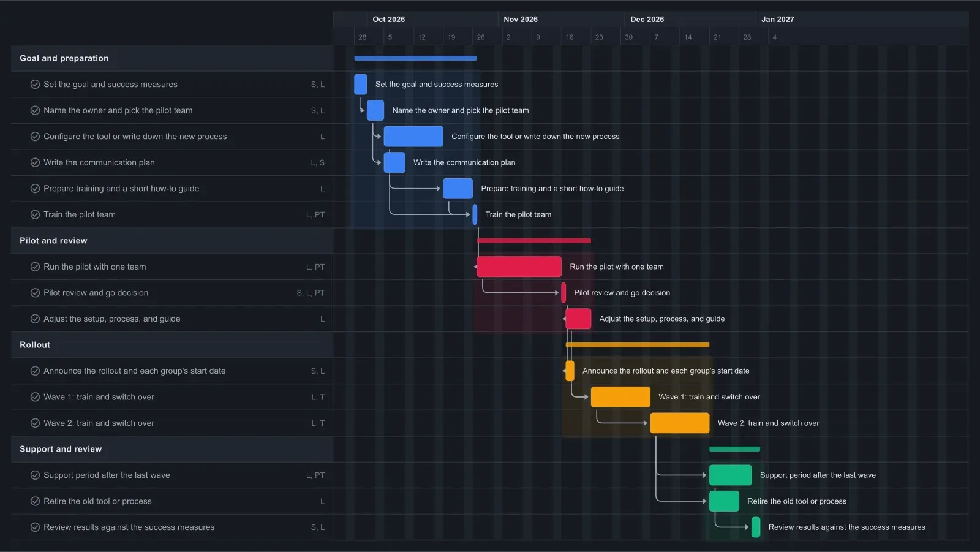The image size is (980, 552).
Task: Click the narrow green Review results milestone bar
Action: (x=756, y=527)
